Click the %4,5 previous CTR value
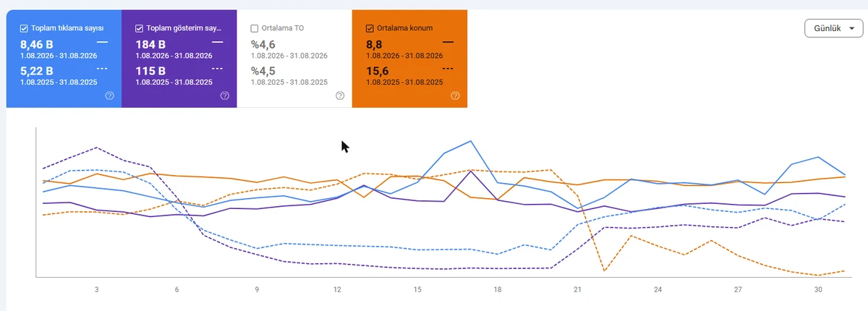 tap(263, 71)
